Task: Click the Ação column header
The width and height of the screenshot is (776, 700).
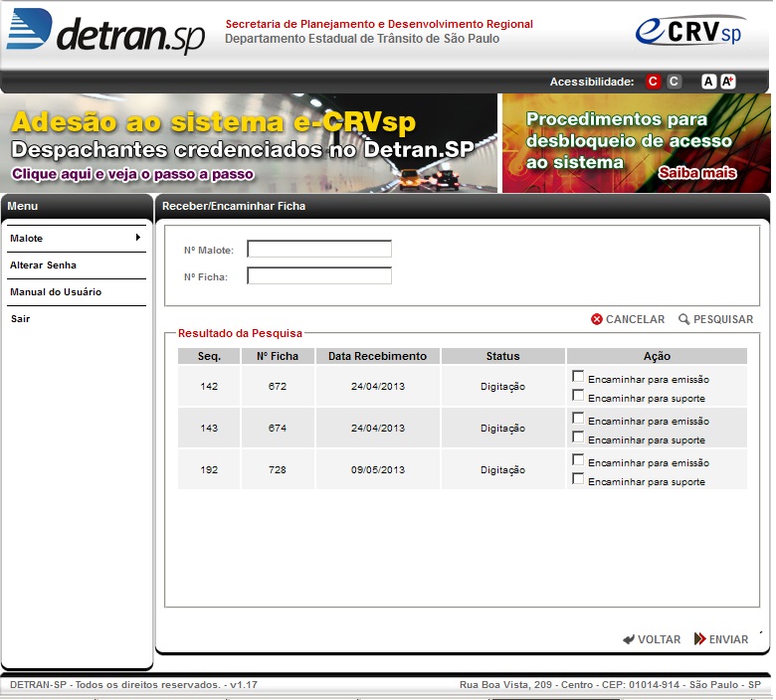Action: pos(657,356)
